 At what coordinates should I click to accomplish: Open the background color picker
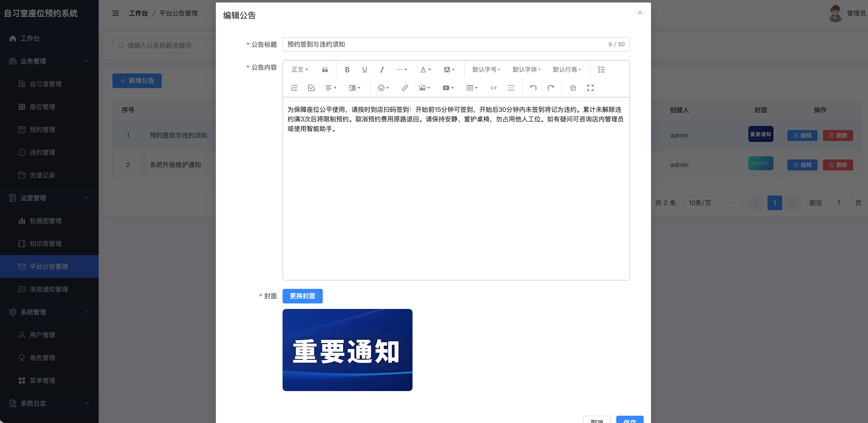pos(449,70)
